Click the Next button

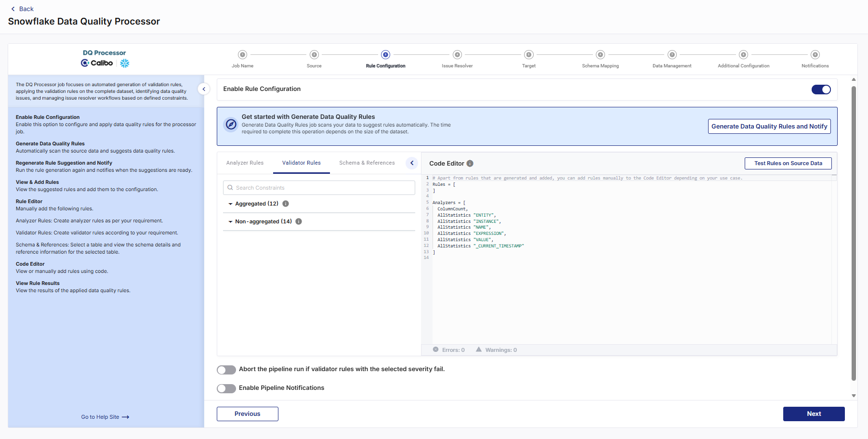(814, 414)
